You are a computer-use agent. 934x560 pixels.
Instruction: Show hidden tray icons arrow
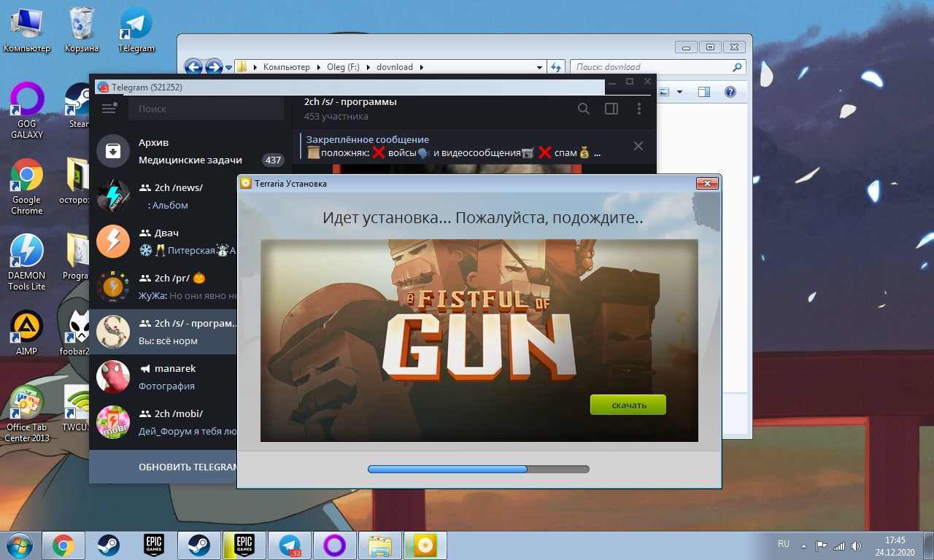(804, 545)
